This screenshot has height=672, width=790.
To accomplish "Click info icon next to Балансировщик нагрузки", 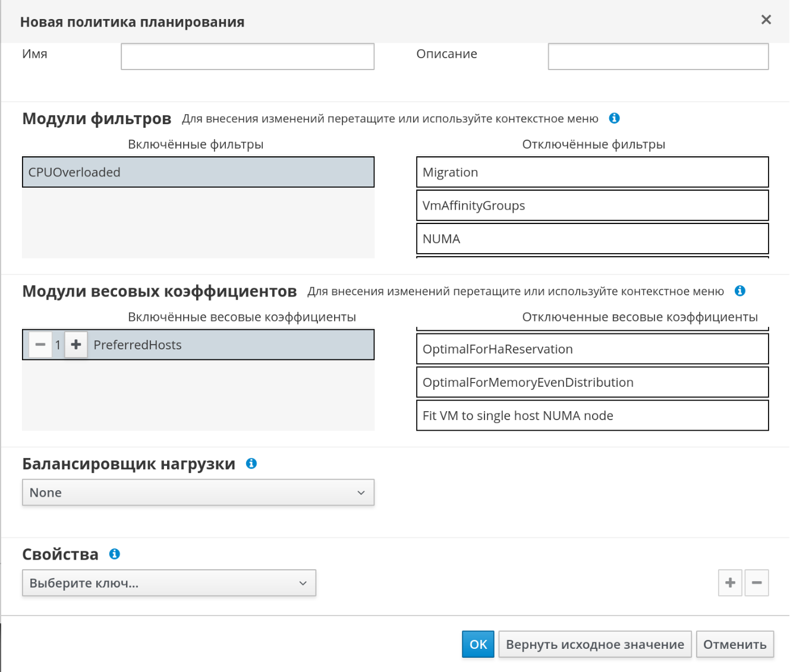I will tap(251, 463).
